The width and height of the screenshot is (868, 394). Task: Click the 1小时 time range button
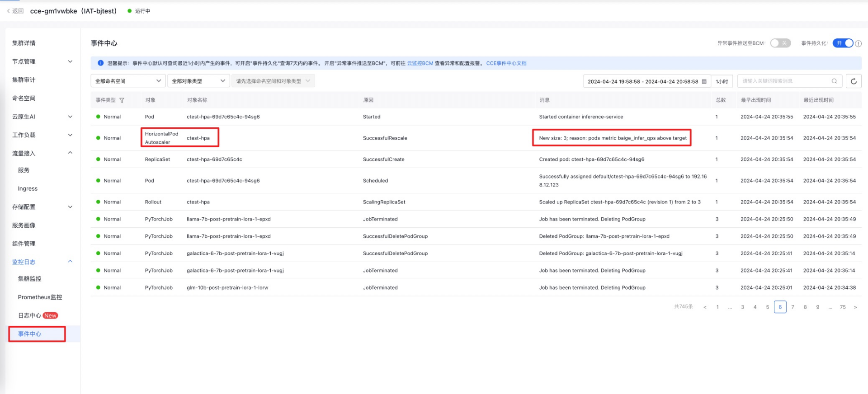722,81
